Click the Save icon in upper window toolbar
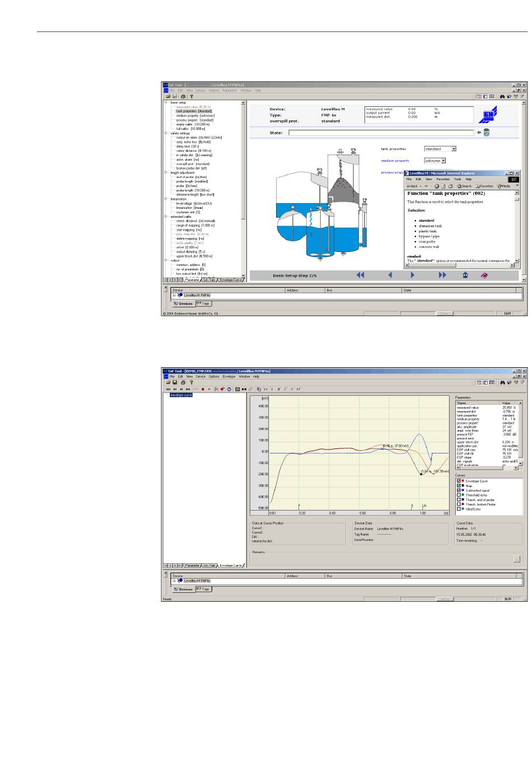This screenshot has width=532, height=767. pyautogui.click(x=175, y=96)
